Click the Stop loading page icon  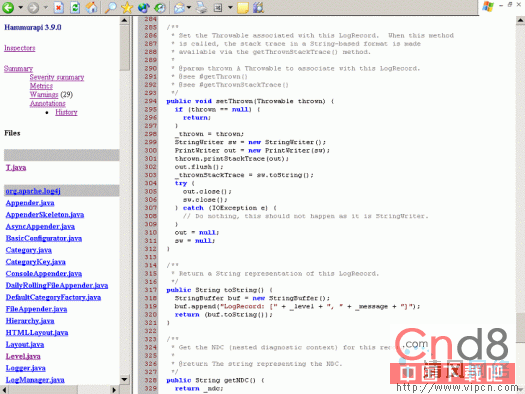coord(59,7)
